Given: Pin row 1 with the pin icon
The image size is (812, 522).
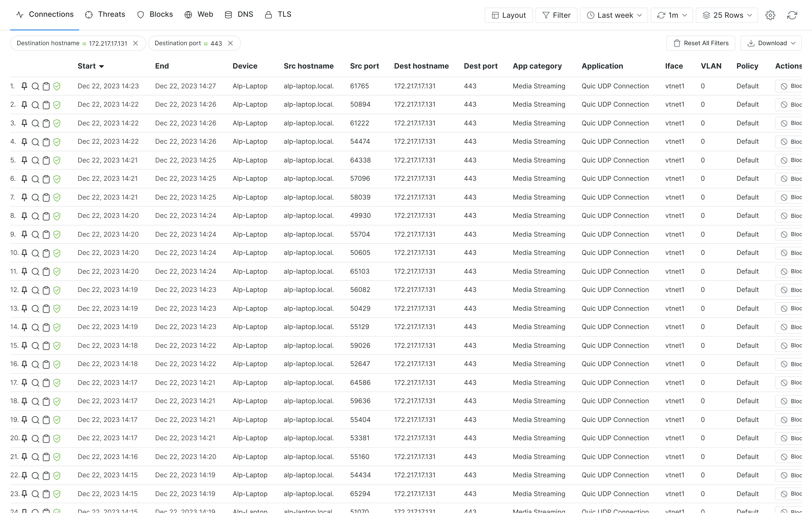Looking at the screenshot, I should pos(24,86).
